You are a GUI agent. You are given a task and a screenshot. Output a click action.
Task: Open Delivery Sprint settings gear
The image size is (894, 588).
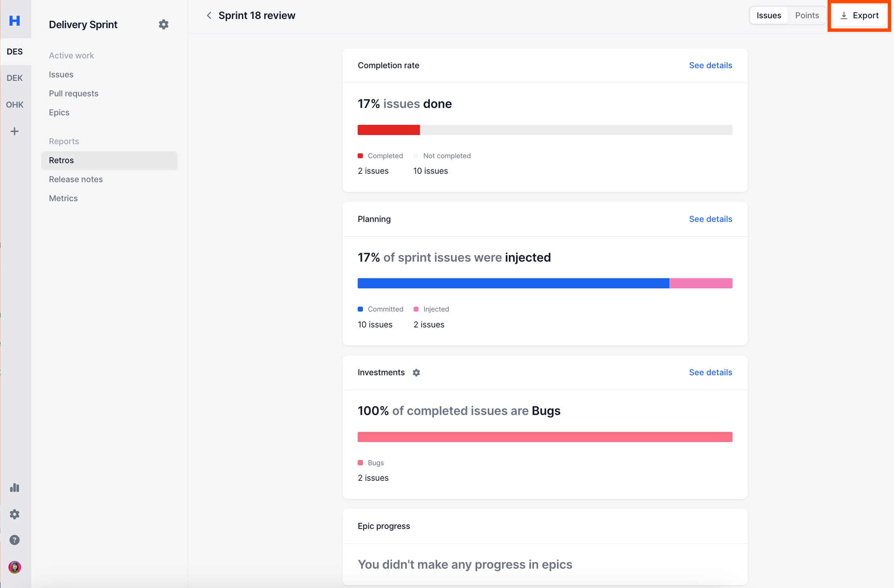(x=163, y=24)
